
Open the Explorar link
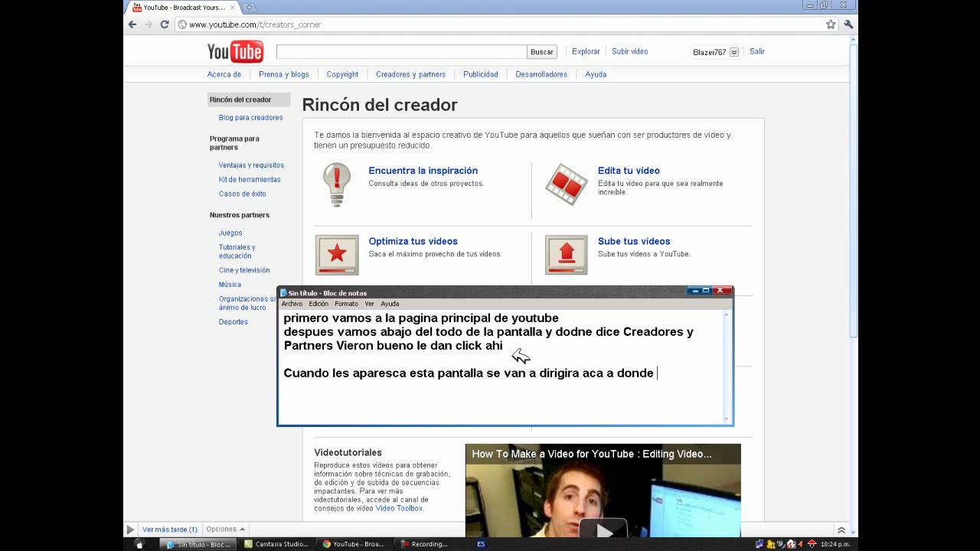[586, 51]
